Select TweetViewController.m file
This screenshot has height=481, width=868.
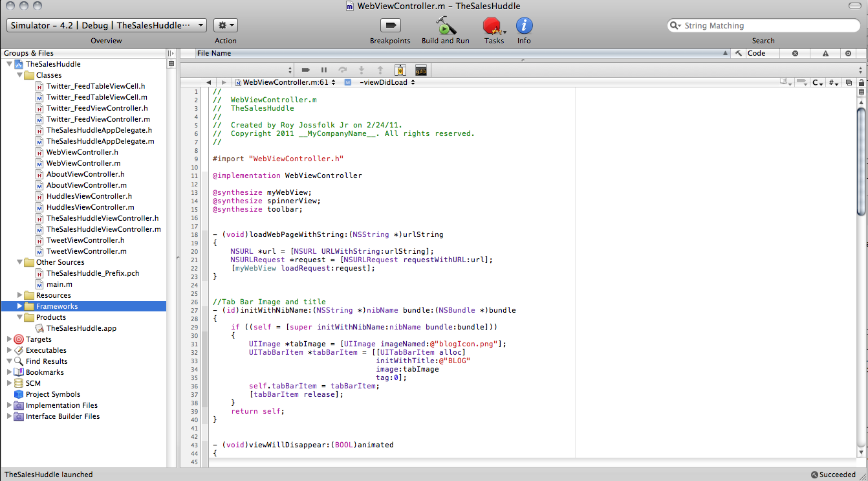87,251
